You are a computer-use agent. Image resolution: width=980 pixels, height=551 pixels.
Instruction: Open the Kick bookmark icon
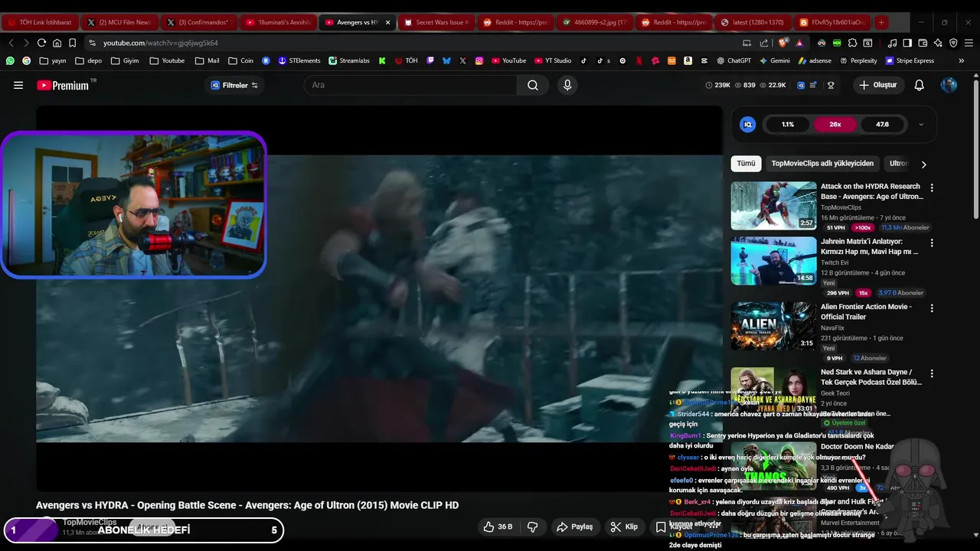pyautogui.click(x=382, y=60)
